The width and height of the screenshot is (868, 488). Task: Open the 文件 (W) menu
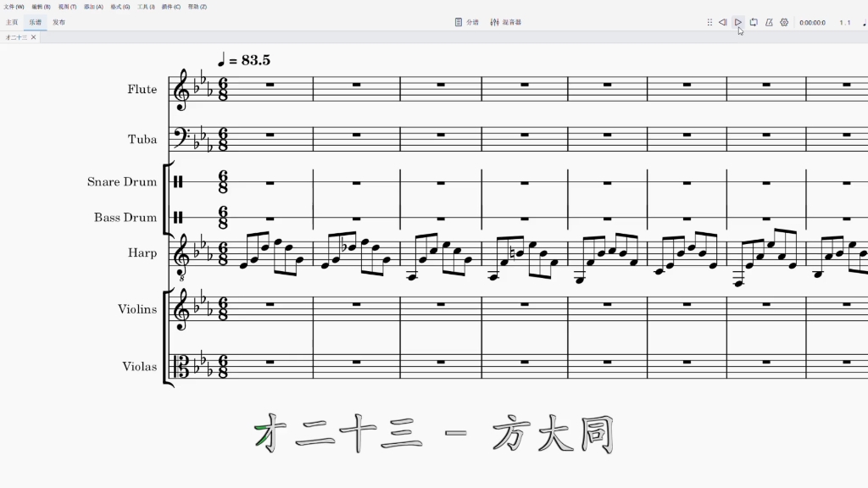click(14, 7)
